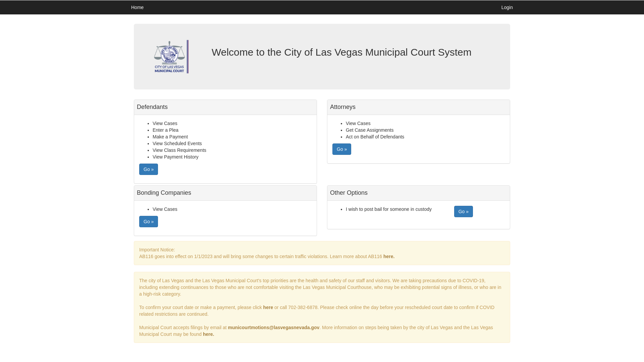Viewport: 644px width, 362px height.
Task: Click the 'Important Notice:' label
Action: click(x=157, y=250)
